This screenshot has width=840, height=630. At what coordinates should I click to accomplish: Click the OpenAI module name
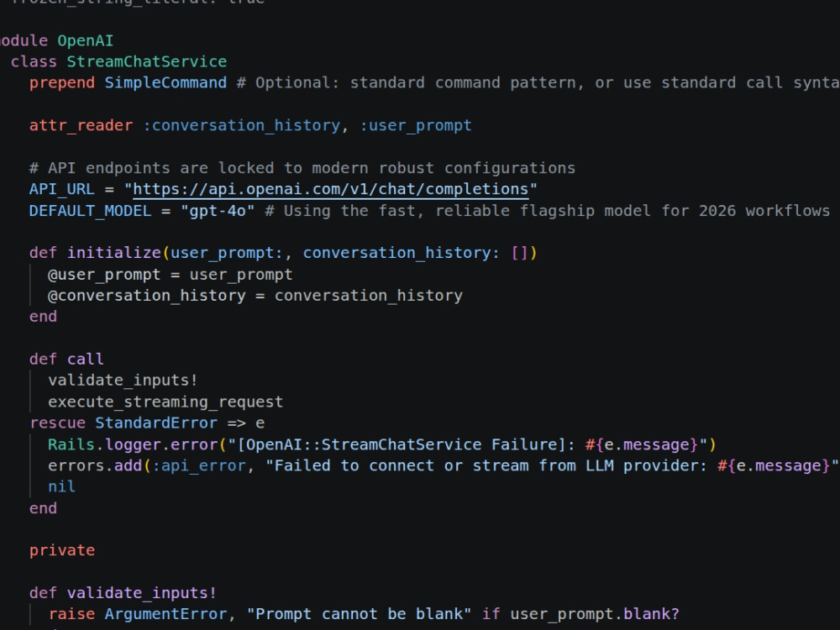pyautogui.click(x=85, y=40)
